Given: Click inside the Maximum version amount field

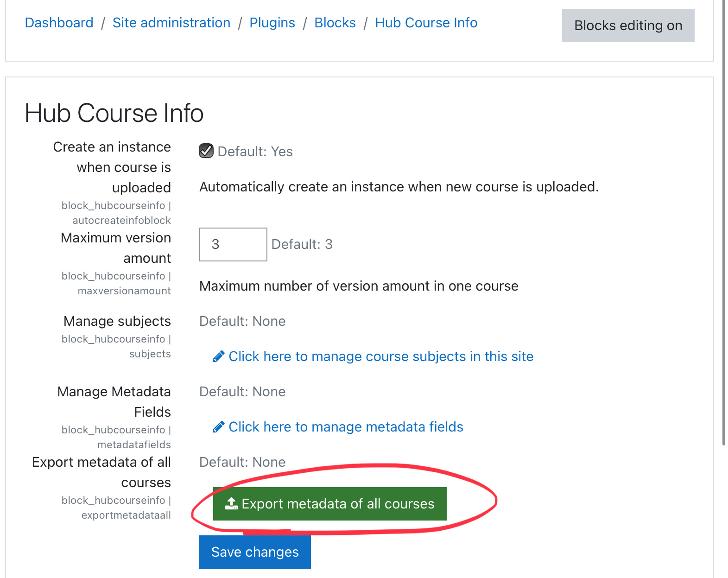Looking at the screenshot, I should [233, 244].
